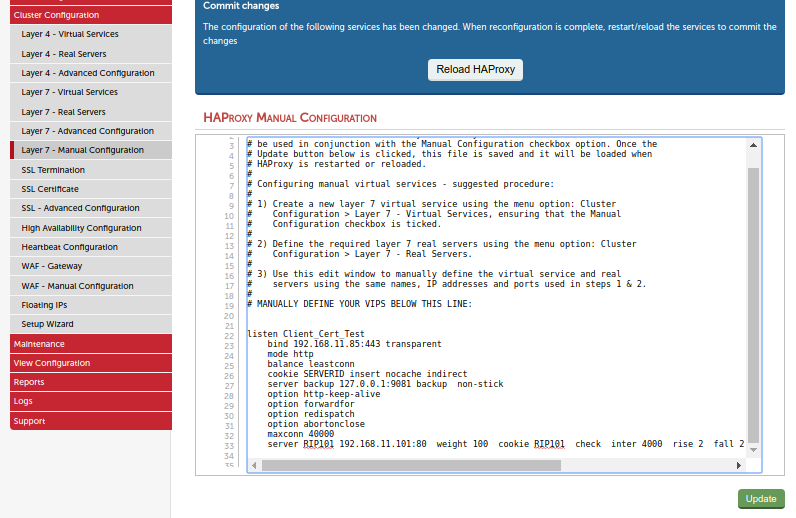
Task: Click the 'option abortonclose' line
Action: point(316,424)
